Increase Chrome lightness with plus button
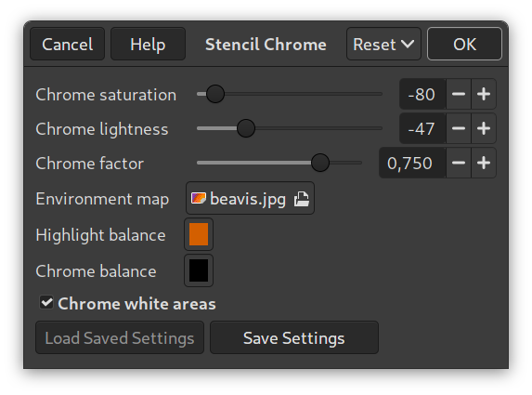Image resolution: width=532 pixels, height=395 pixels. click(484, 128)
